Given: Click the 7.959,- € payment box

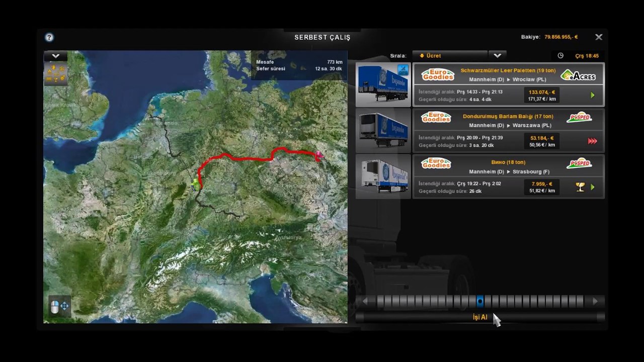Looking at the screenshot, I should pos(542,187).
